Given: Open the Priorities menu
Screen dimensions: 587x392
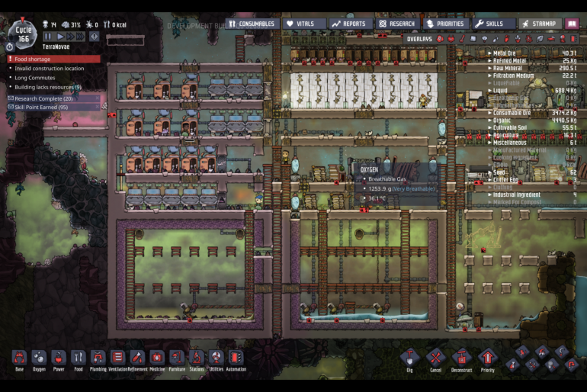Looking at the screenshot, I should [x=446, y=24].
